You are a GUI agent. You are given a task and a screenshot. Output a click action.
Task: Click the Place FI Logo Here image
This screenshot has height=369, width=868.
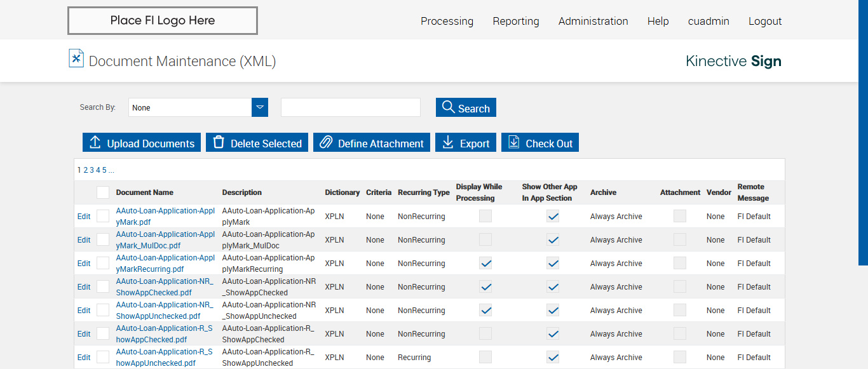pyautogui.click(x=163, y=20)
